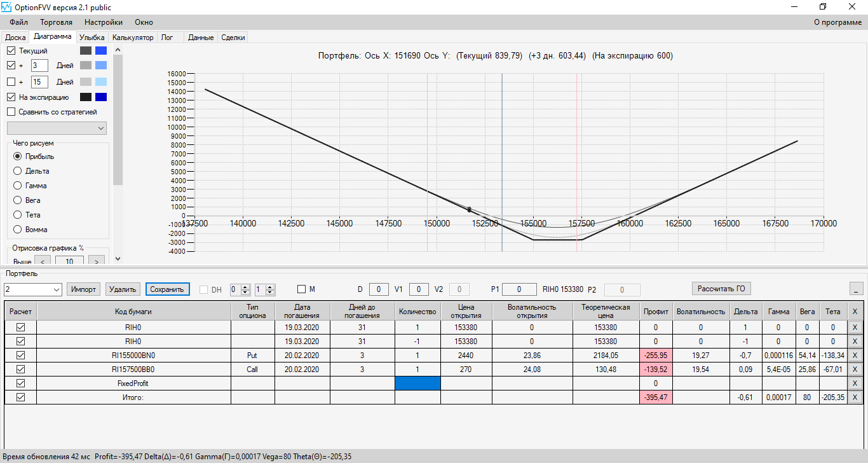Click the Импорт button
868x463 pixels.
click(83, 289)
